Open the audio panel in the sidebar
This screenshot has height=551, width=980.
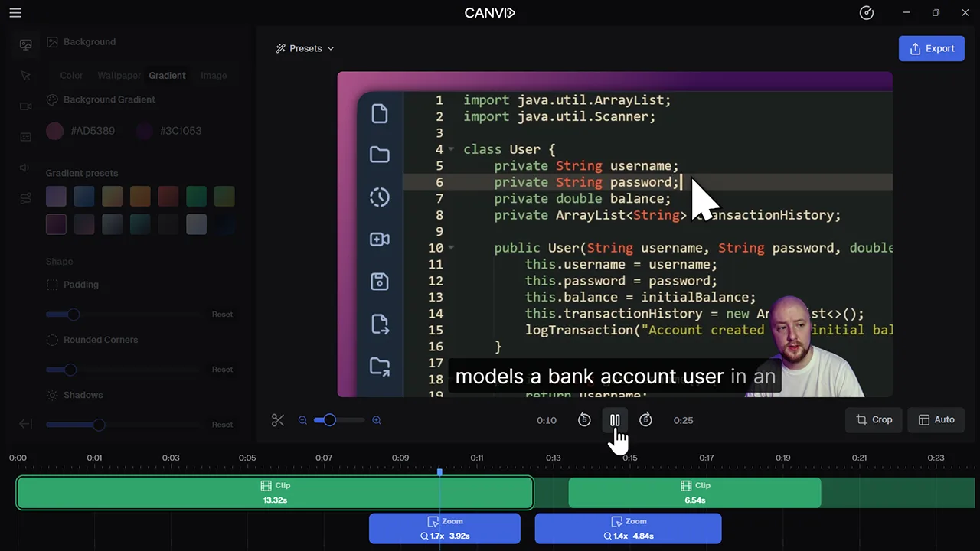[25, 168]
